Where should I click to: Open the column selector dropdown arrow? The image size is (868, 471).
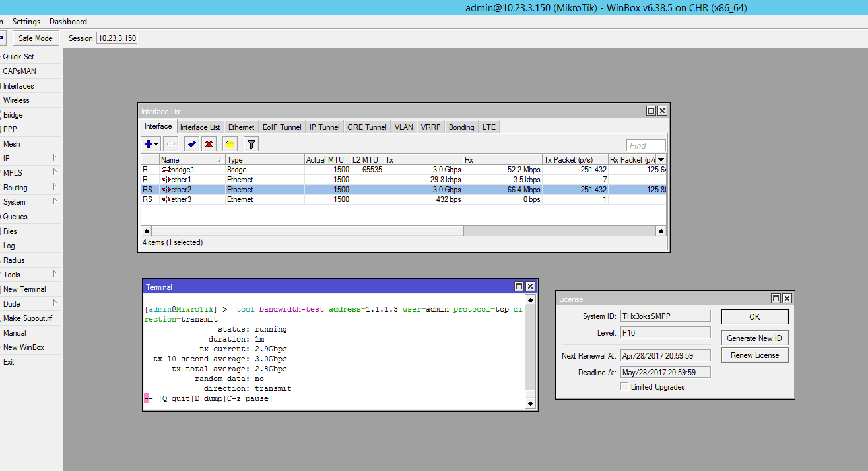click(661, 160)
